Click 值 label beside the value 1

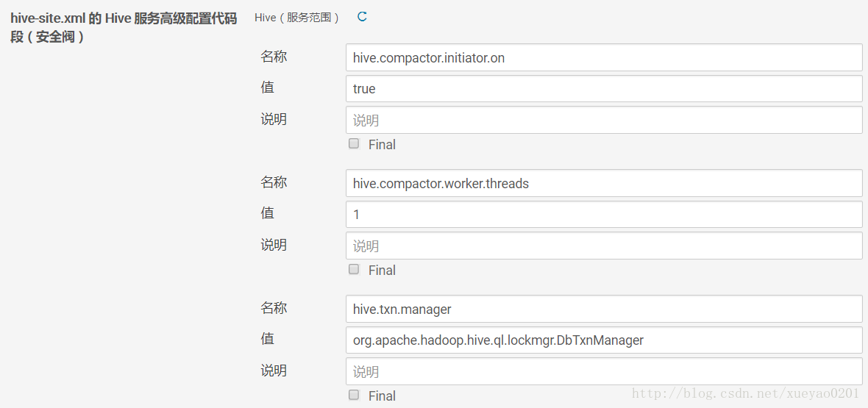(267, 213)
